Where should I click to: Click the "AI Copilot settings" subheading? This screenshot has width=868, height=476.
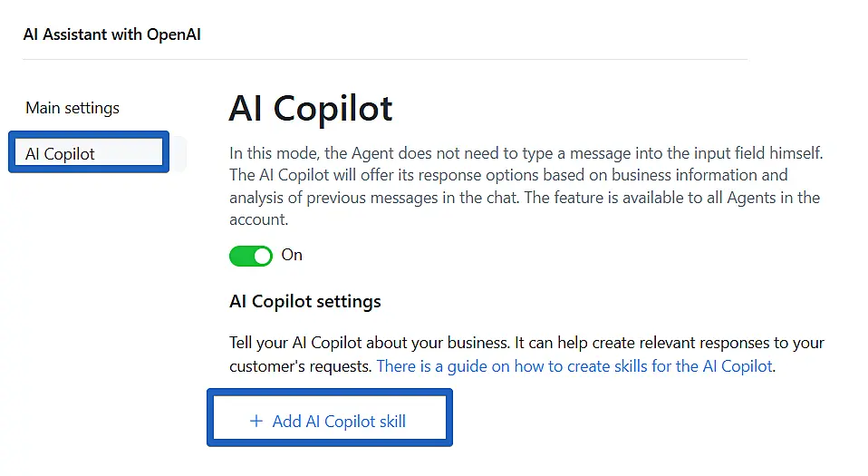[x=305, y=301]
